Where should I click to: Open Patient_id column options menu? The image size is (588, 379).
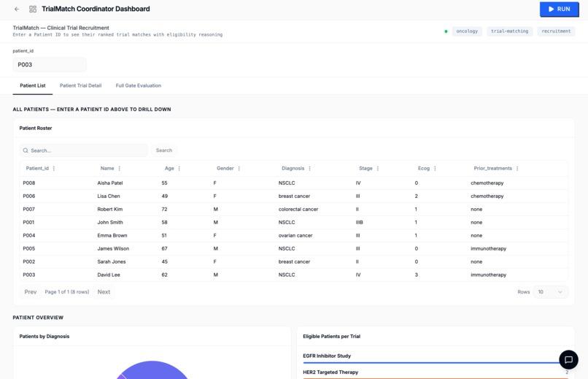pos(54,169)
